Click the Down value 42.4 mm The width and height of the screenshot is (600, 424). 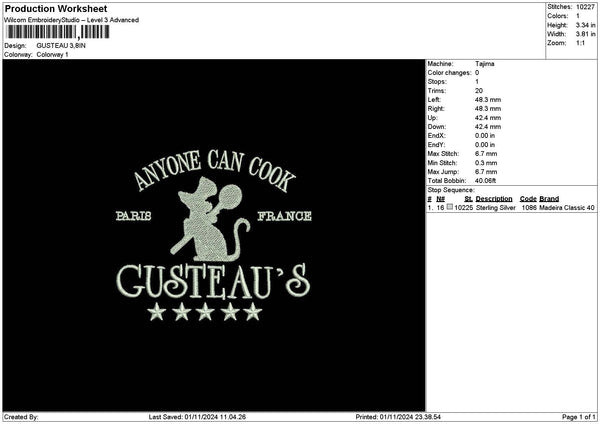pos(488,127)
